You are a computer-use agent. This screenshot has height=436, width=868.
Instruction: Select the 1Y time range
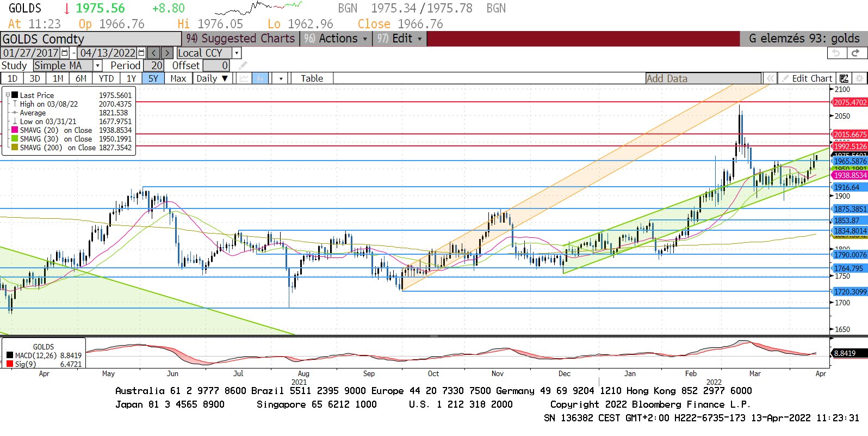click(131, 78)
